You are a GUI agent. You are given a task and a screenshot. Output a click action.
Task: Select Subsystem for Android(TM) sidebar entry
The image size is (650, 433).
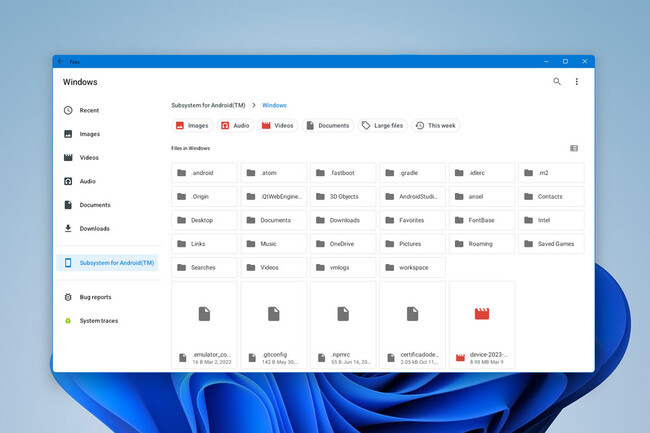coord(107,263)
